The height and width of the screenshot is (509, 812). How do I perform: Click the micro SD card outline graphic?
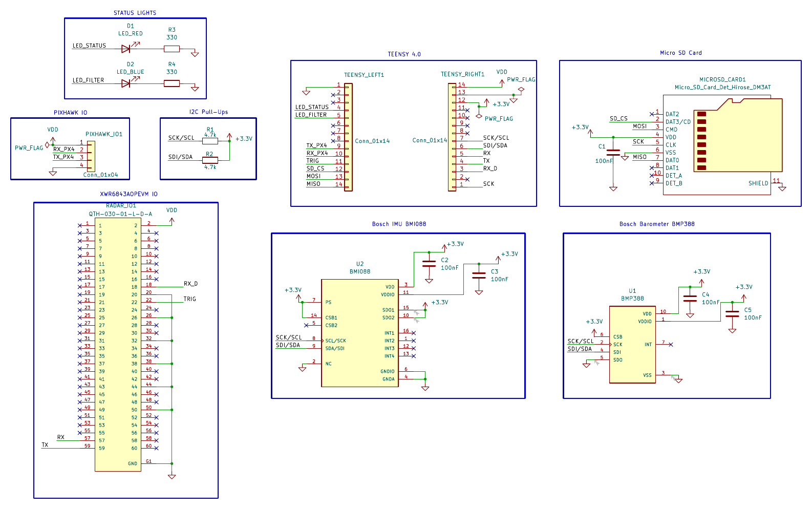[738, 135]
